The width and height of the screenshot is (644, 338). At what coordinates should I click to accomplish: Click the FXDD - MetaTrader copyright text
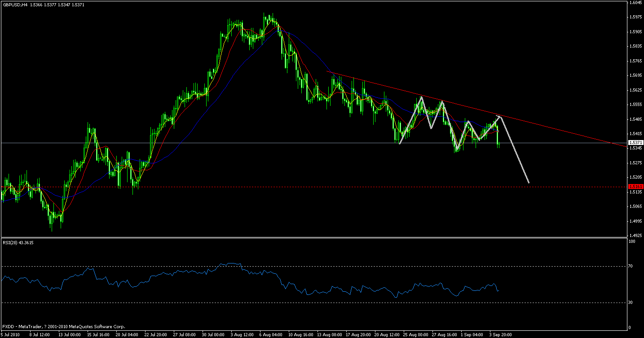click(63, 327)
